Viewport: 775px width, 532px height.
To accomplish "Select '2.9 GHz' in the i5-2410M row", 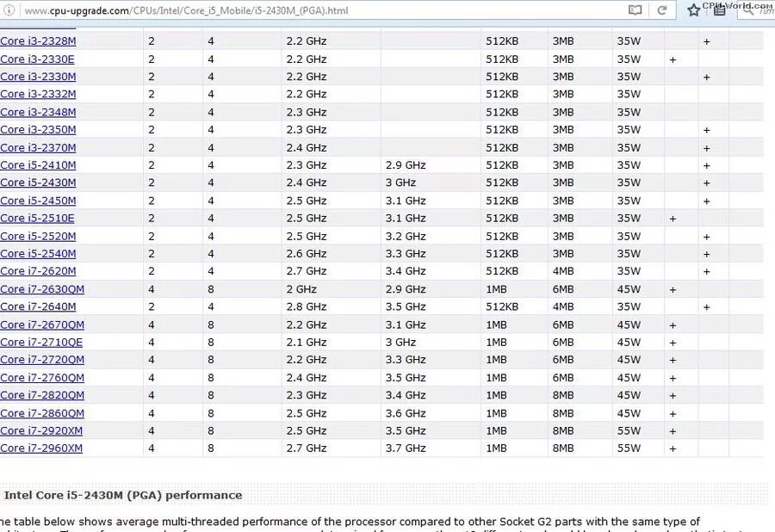I will point(406,165).
